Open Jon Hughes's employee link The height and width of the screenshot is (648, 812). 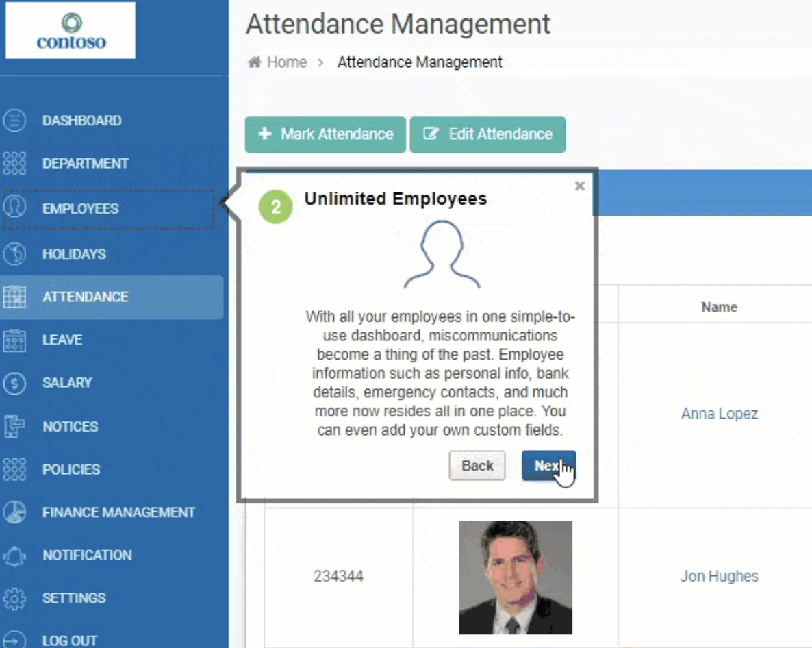pos(720,576)
